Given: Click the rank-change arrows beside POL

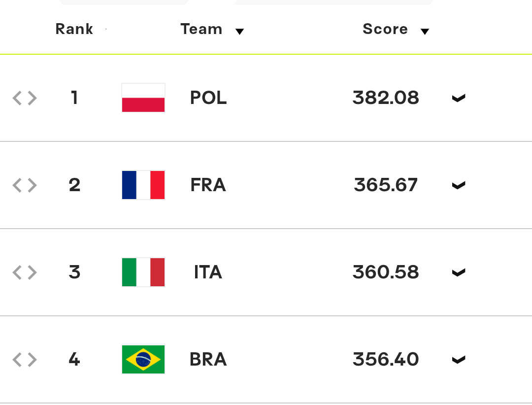Looking at the screenshot, I should pos(25,98).
